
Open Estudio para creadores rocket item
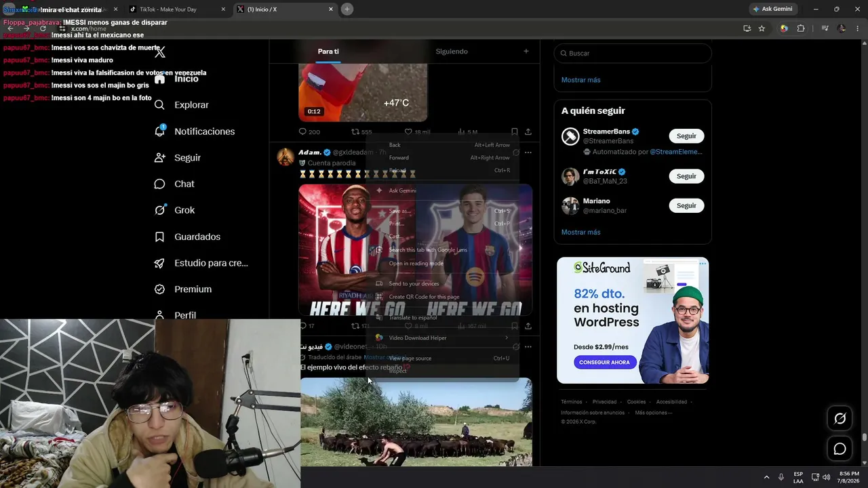pyautogui.click(x=201, y=263)
